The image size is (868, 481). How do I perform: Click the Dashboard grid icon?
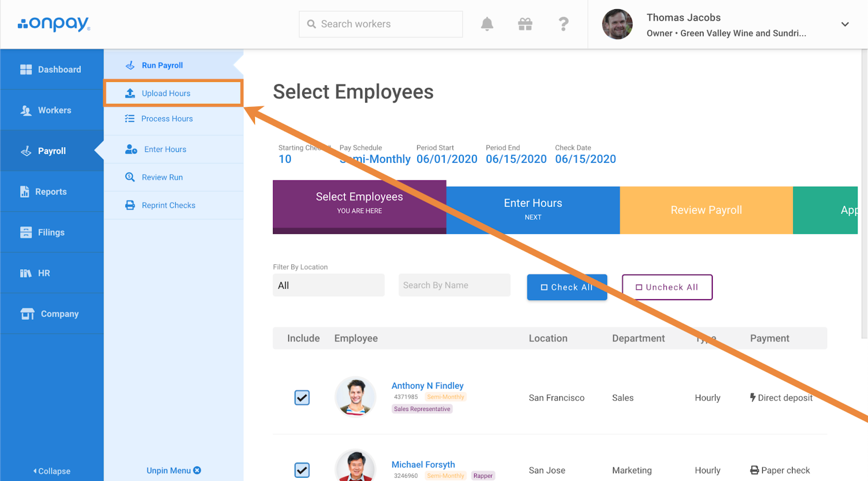26,69
